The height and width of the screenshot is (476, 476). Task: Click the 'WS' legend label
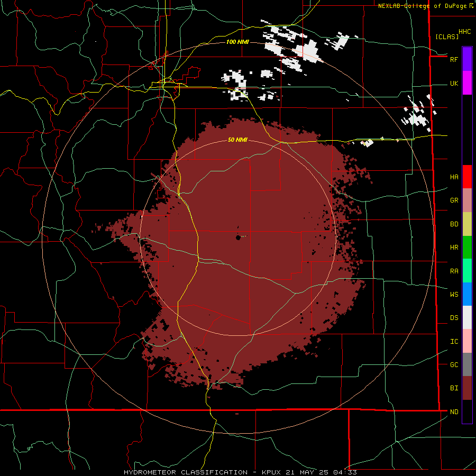[454, 294]
